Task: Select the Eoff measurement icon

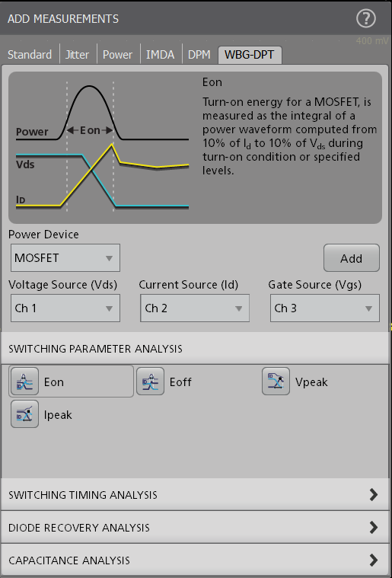Action: [150, 382]
